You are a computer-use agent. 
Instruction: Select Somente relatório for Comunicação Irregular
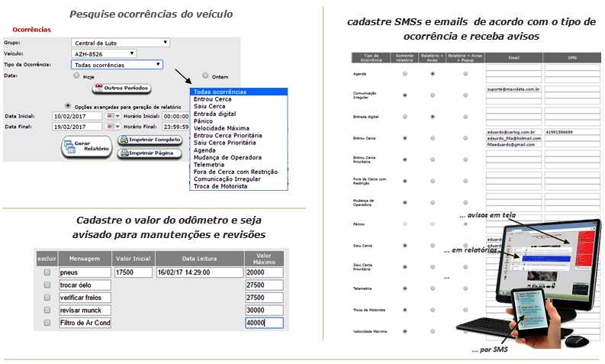[405, 95]
